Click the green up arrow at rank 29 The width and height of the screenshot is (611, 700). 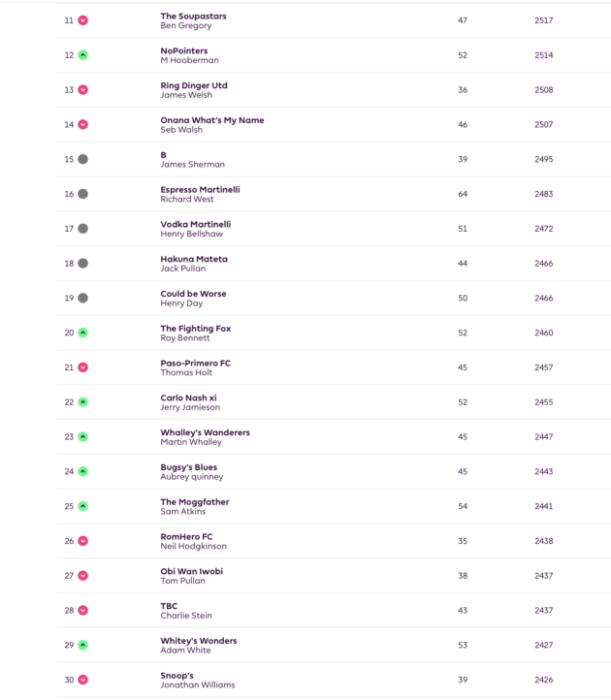(x=83, y=645)
